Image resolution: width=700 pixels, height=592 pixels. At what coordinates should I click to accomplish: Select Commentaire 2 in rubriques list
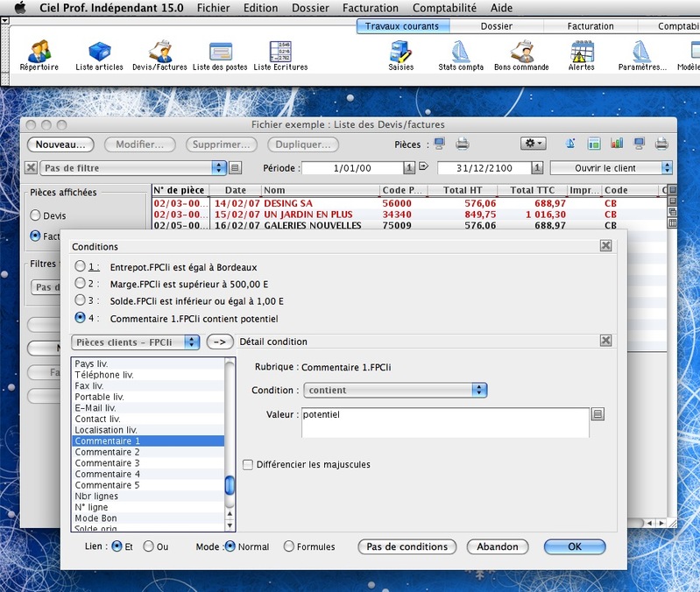tap(148, 452)
